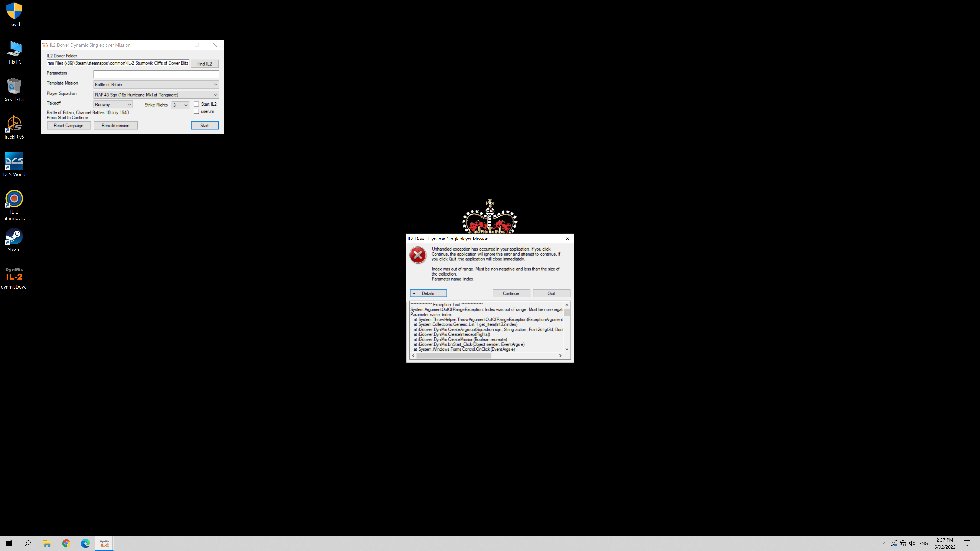Open the network globe tray icon

[x=903, y=543]
